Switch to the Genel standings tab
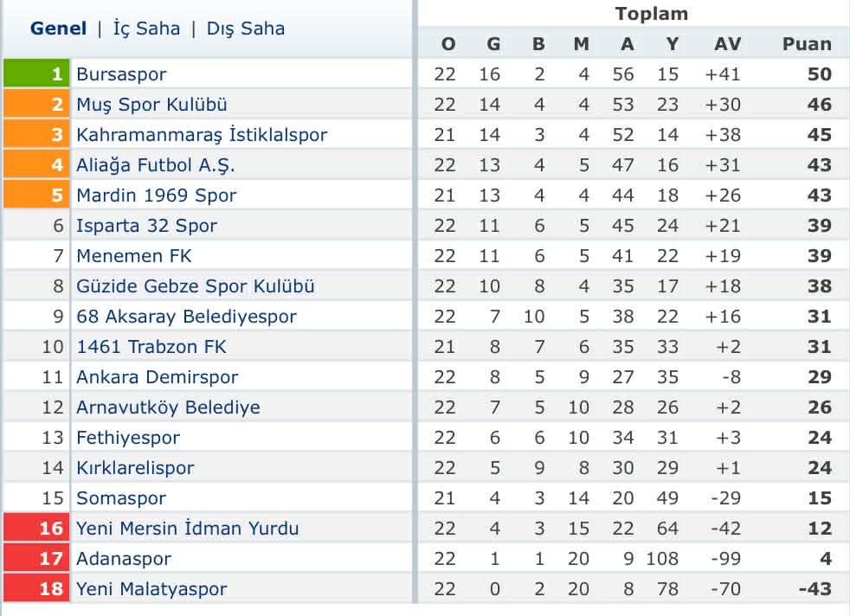Viewport: 850px width, 616px height. tap(58, 29)
